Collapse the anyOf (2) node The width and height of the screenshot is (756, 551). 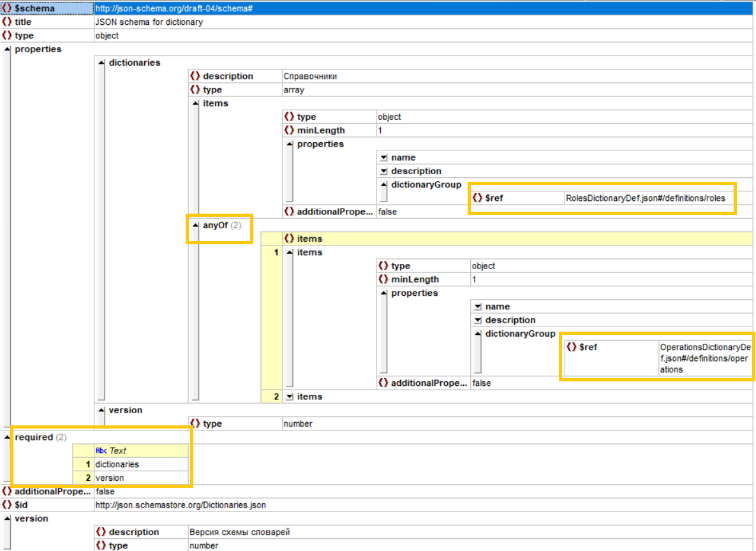195,225
